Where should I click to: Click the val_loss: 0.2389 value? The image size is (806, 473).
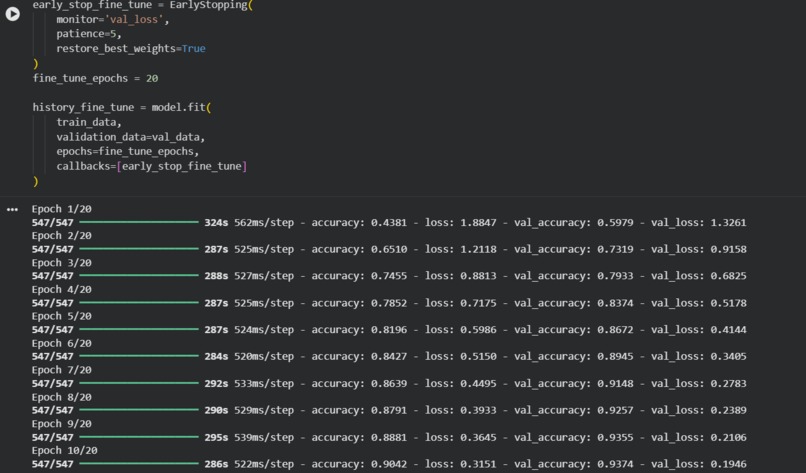point(699,410)
